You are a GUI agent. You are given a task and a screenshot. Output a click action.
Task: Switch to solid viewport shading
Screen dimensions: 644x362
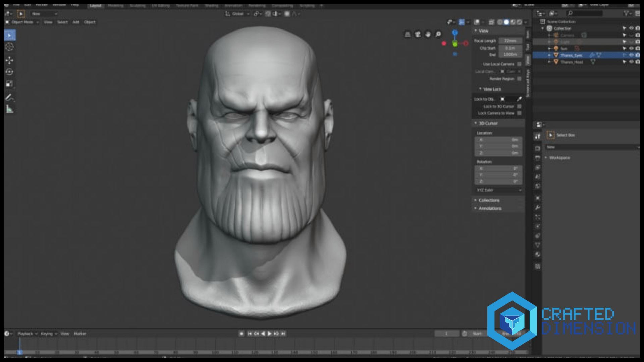click(x=506, y=22)
